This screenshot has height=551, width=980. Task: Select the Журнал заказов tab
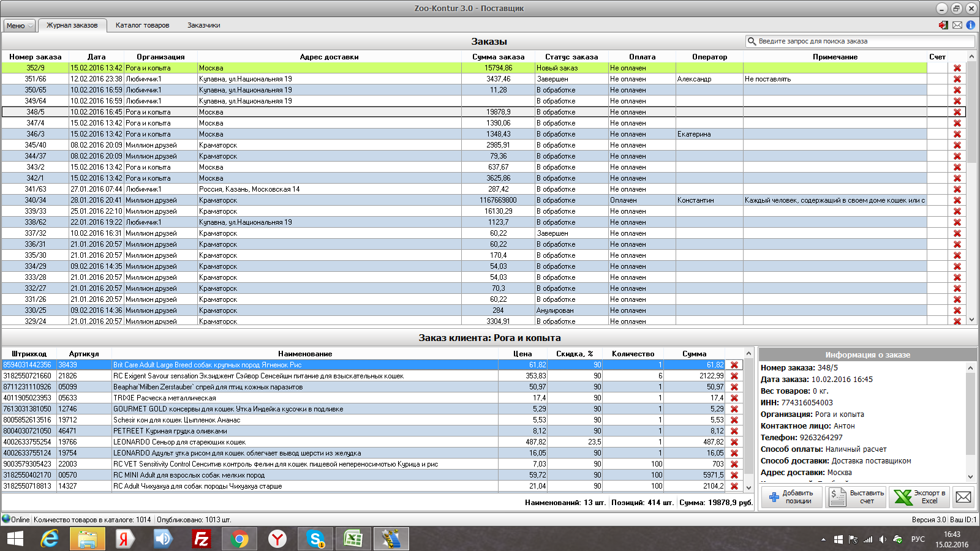coord(72,25)
